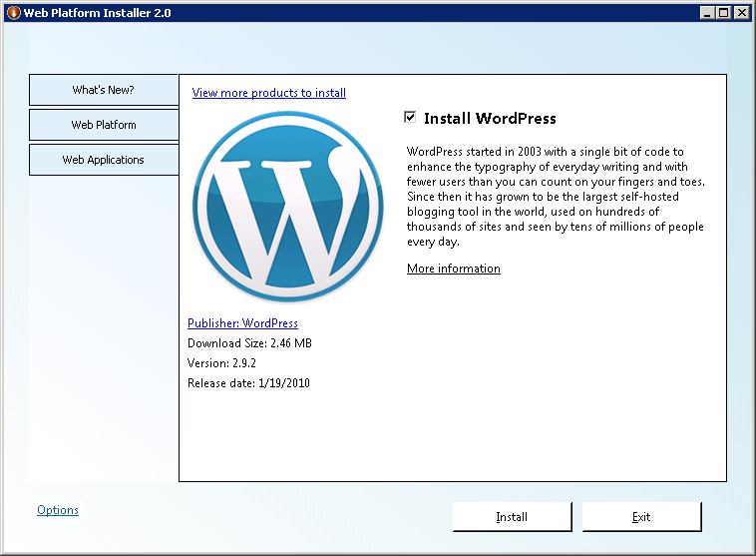The image size is (756, 556).
Task: Click the Download Size: 2.46 MB text
Action: tap(249, 343)
